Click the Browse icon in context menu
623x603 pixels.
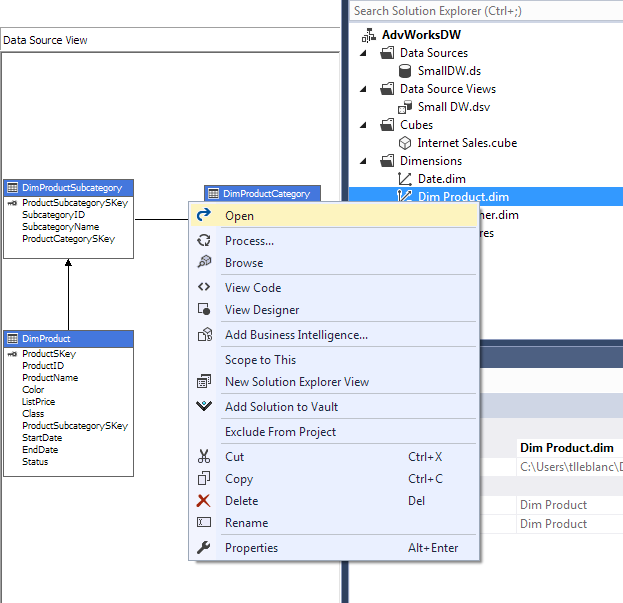(x=204, y=263)
